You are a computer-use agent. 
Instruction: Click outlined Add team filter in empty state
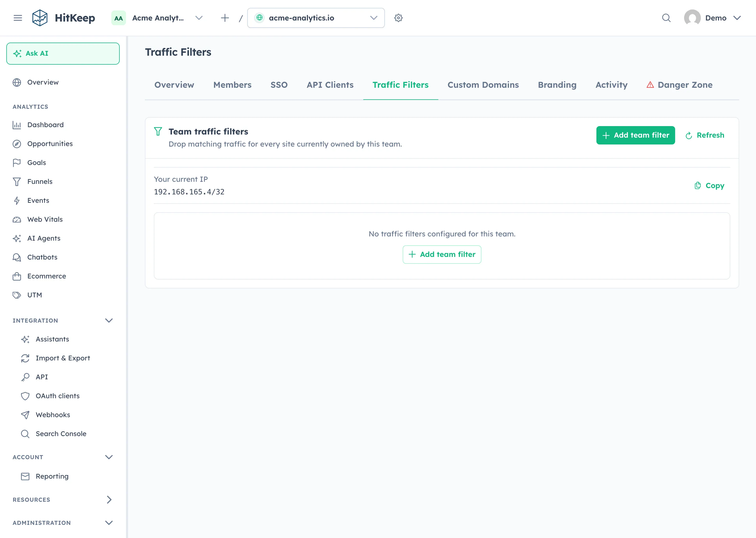tap(442, 255)
